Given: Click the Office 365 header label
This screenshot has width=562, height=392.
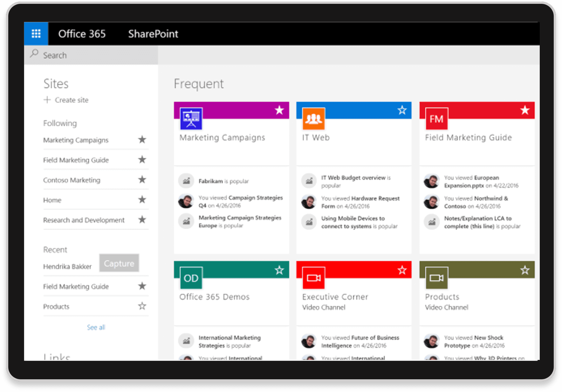Looking at the screenshot, I should pyautogui.click(x=82, y=34).
